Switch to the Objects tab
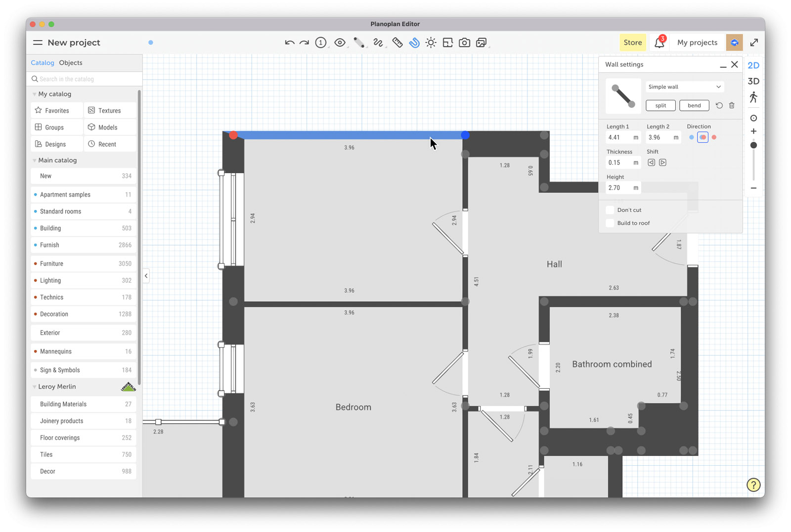 pos(71,63)
